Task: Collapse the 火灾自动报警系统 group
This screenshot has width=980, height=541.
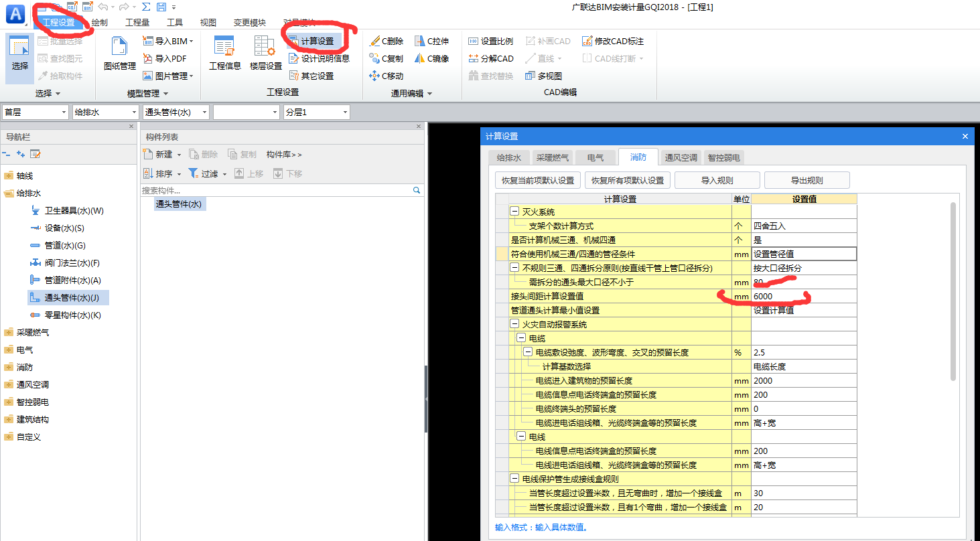Action: pyautogui.click(x=514, y=324)
